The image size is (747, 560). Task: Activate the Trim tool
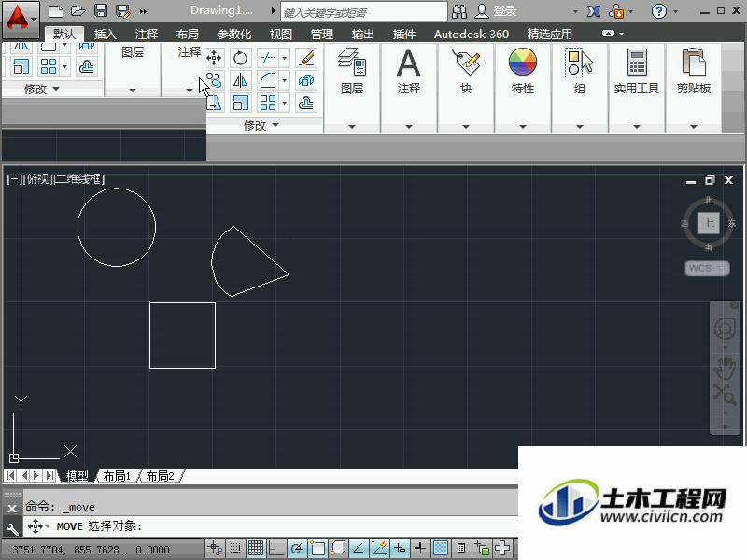[x=267, y=58]
